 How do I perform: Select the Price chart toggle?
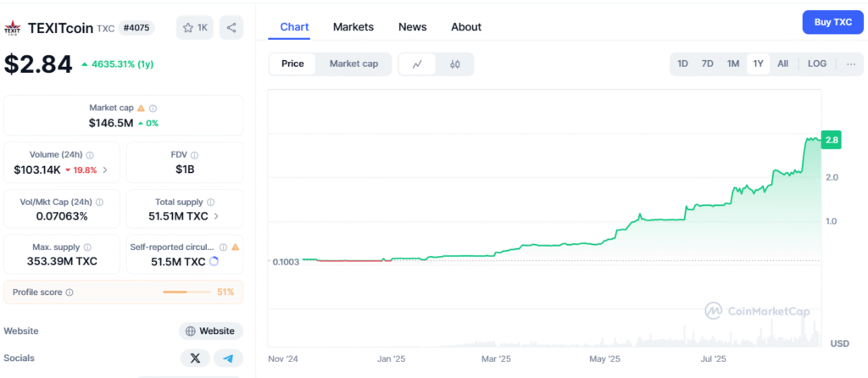[292, 64]
